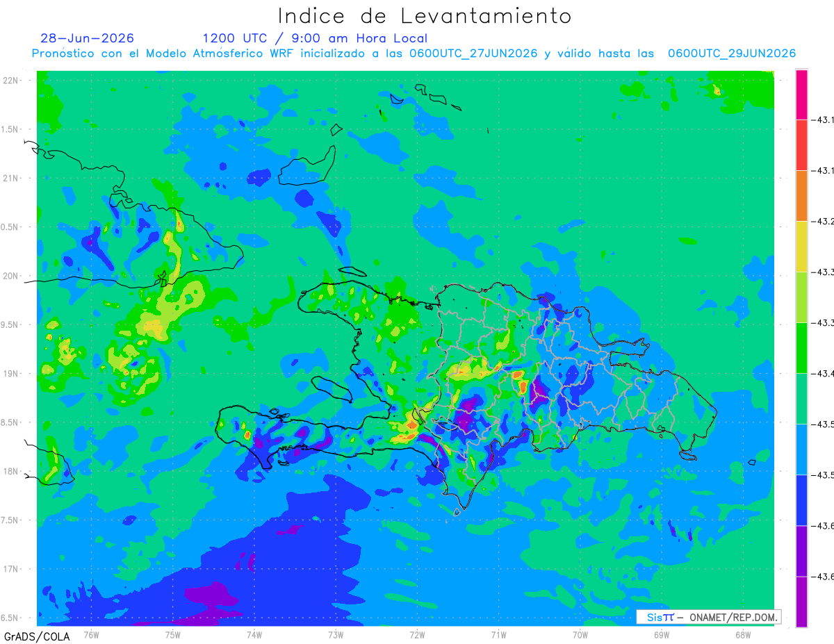Image resolution: width=834 pixels, height=644 pixels.
Task: Click the 71W longitude label
Action: click(x=498, y=634)
